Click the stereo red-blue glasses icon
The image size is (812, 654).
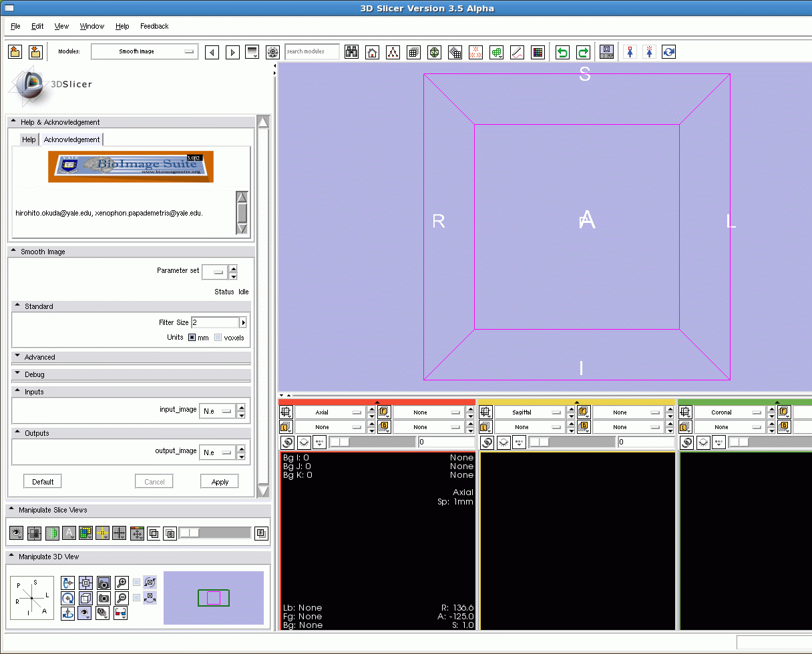121,613
